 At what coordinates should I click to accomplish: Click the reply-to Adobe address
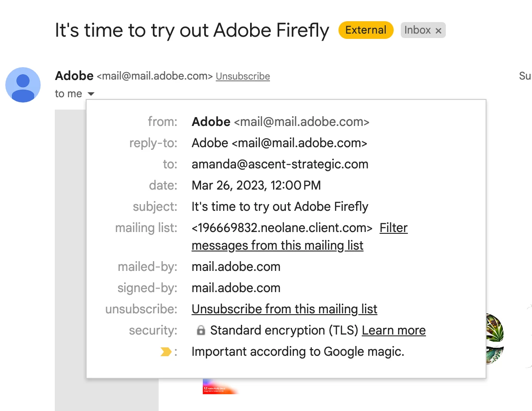(279, 143)
